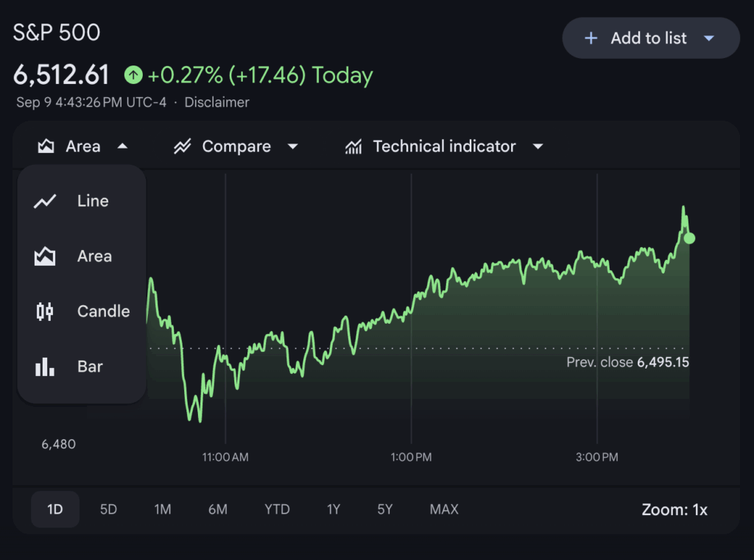Screen dimensions: 754x560
Task: Expand the Add to list caret
Action: (x=709, y=38)
